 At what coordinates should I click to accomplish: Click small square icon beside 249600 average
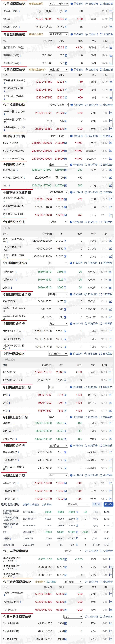(x=66, y=143)
